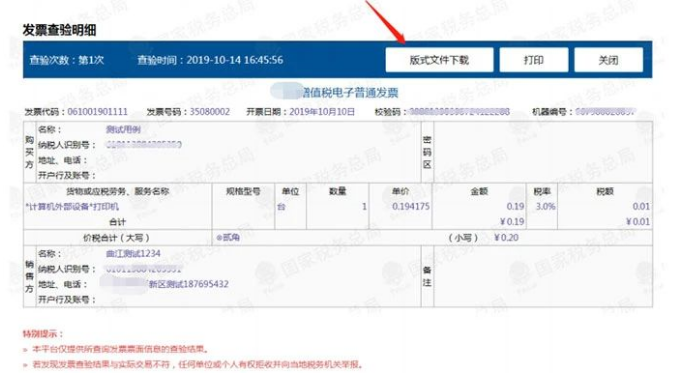Click the amount total ¥0.19
Viewport: 677px width, 384px height.
[x=512, y=222]
